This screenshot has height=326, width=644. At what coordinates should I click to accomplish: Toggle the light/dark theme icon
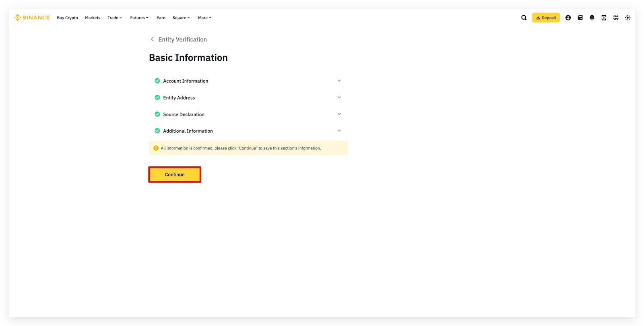(x=627, y=18)
